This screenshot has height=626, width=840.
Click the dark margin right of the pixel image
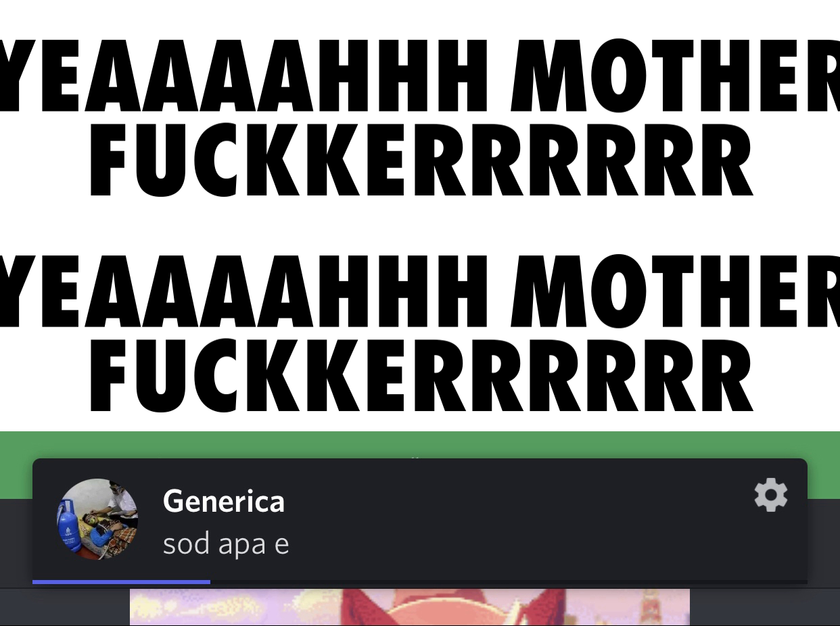pos(765,606)
